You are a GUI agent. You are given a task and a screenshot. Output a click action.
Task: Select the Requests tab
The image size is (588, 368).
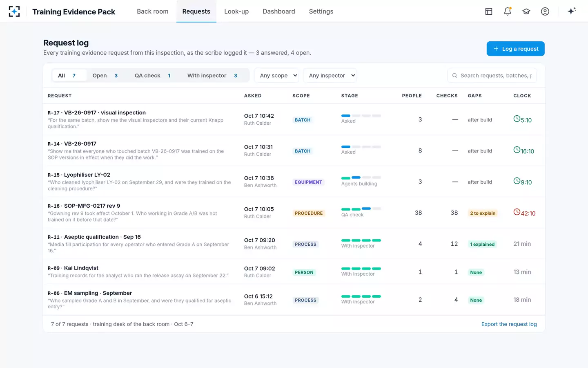pyautogui.click(x=196, y=11)
